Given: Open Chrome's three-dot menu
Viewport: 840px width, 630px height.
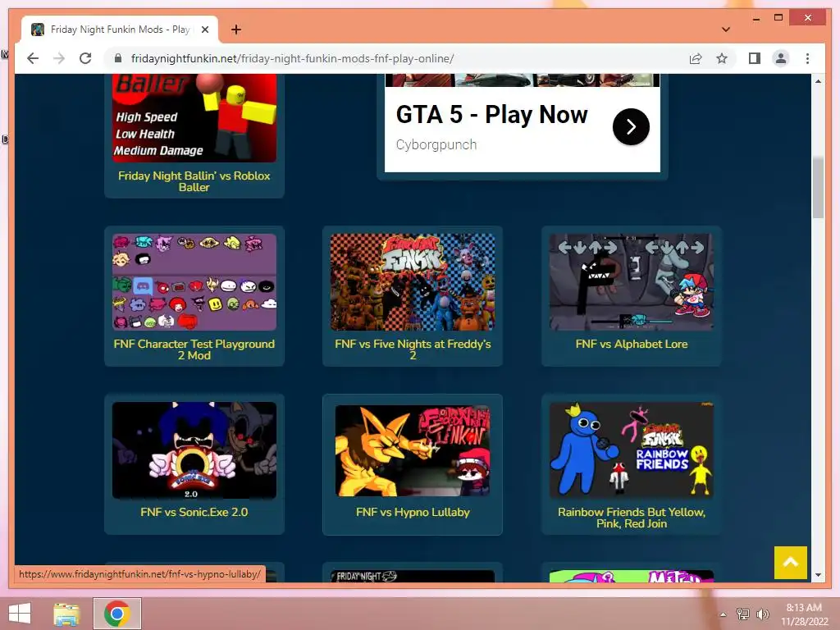Looking at the screenshot, I should click(x=807, y=58).
